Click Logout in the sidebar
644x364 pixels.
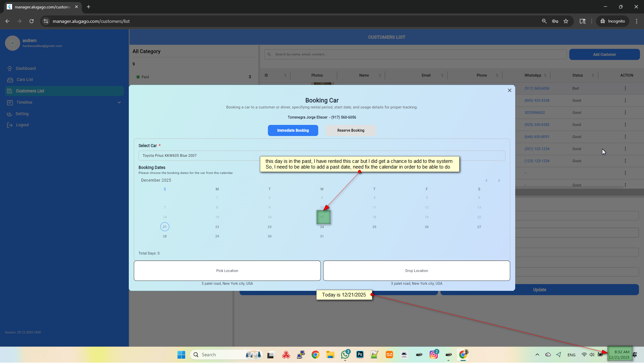[22, 125]
